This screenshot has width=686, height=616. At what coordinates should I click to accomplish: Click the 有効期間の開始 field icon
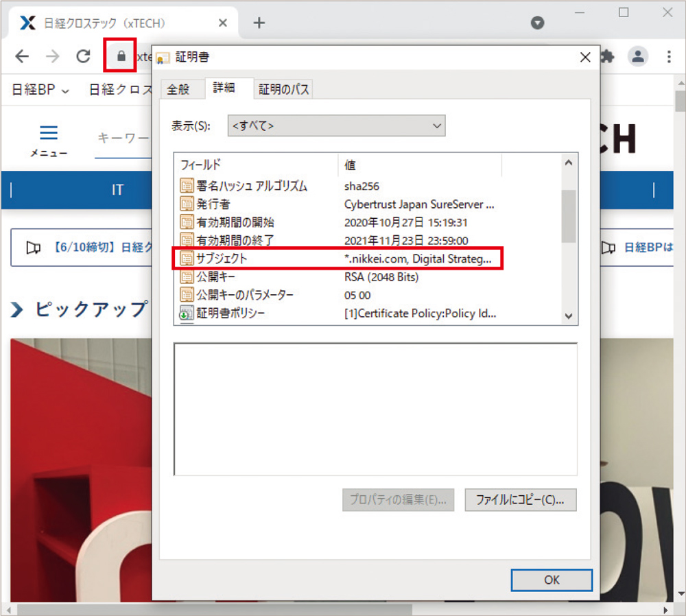187,222
